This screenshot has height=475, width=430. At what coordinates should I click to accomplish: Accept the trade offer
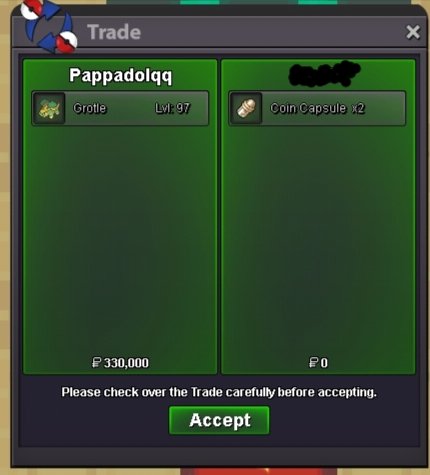tap(219, 420)
